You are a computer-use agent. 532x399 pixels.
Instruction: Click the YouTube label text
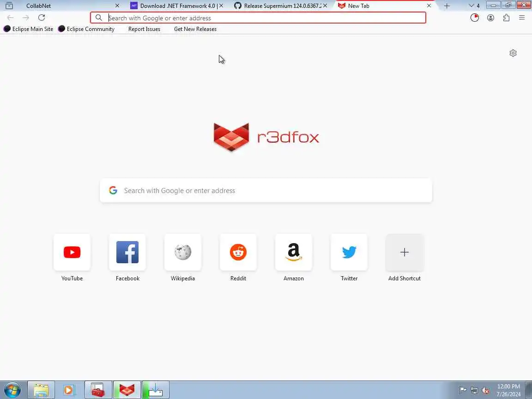pyautogui.click(x=72, y=278)
